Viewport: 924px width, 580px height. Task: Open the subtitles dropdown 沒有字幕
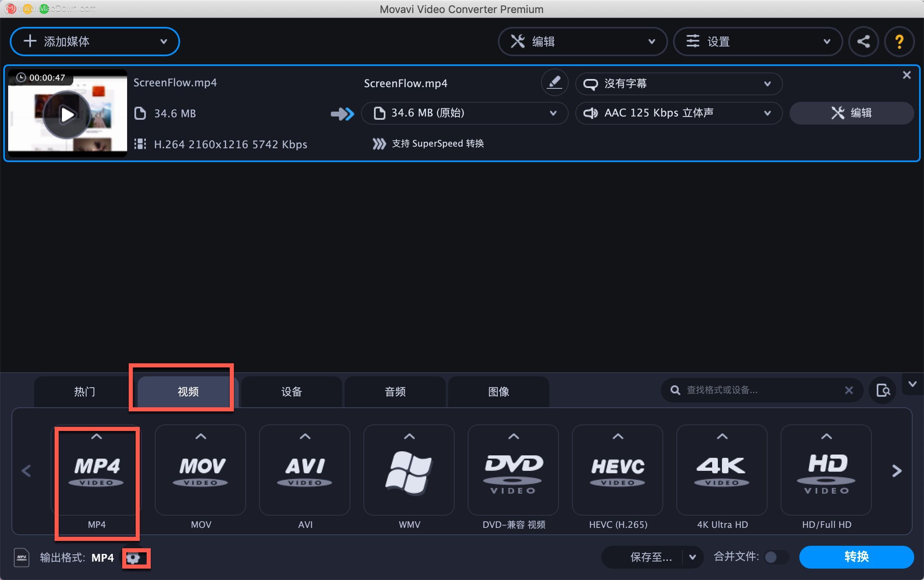coord(679,84)
